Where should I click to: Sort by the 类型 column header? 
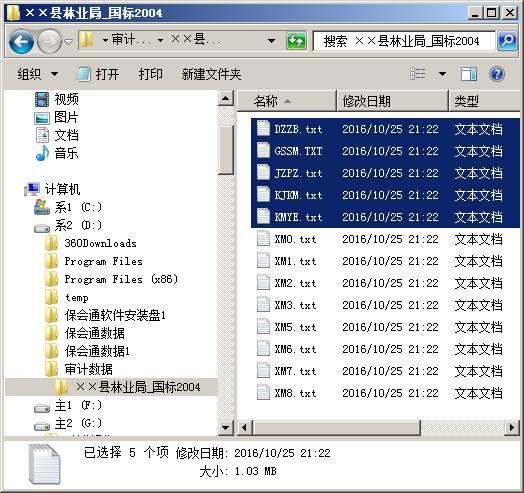coord(484,101)
